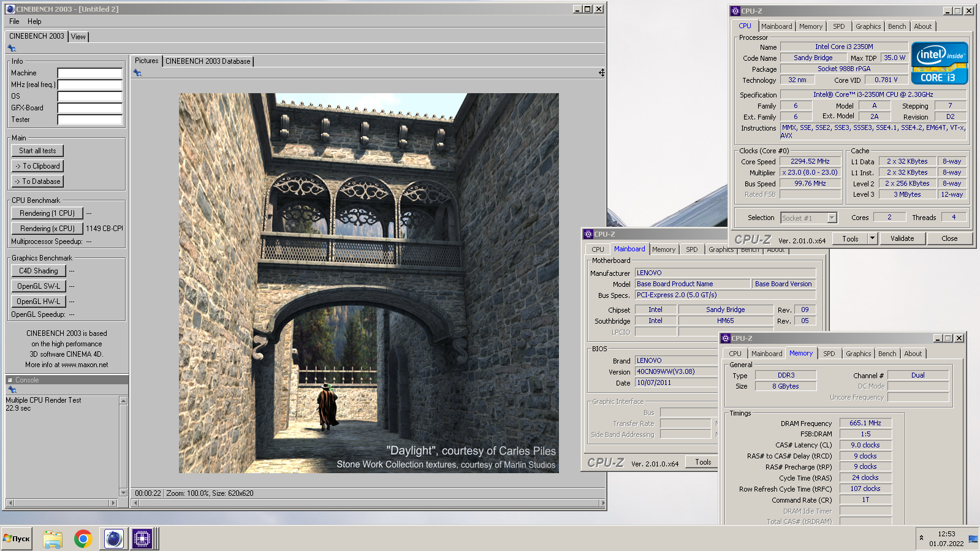Switch to CINEBENCH taskbar icon
This screenshot has height=551, width=980.
[x=113, y=539]
